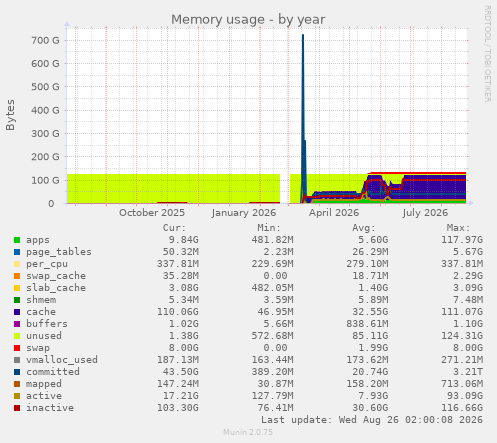Select the swap_cache legend label
The height and width of the screenshot is (443, 497).
pyautogui.click(x=56, y=276)
